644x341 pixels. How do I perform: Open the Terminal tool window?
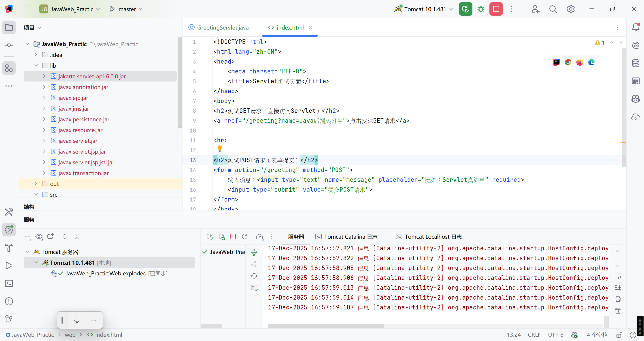coord(9,283)
